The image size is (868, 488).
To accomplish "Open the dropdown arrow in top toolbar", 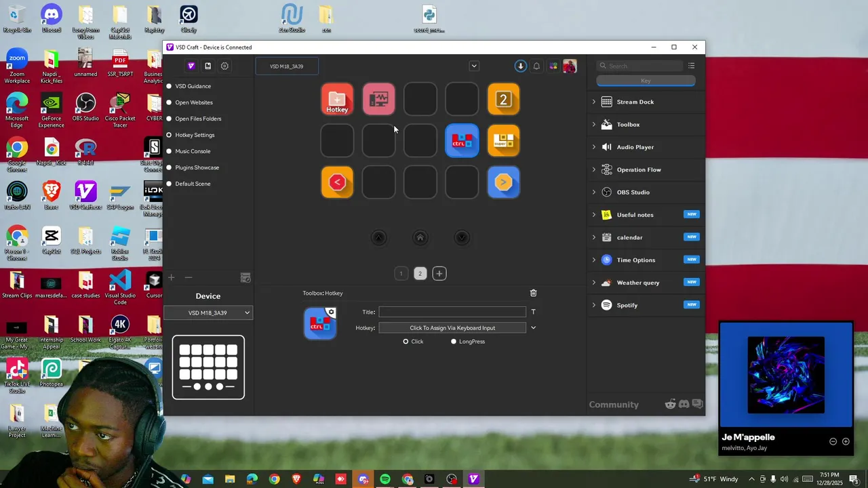I will coord(474,66).
